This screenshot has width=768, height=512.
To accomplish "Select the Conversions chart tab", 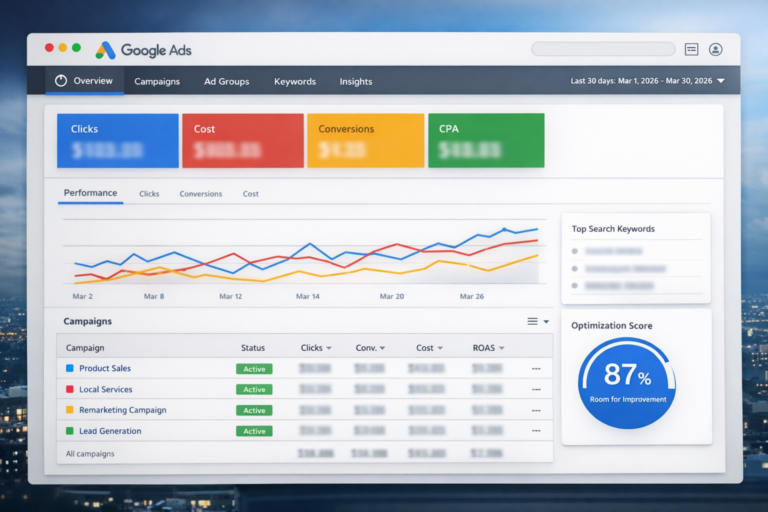I will 201,194.
